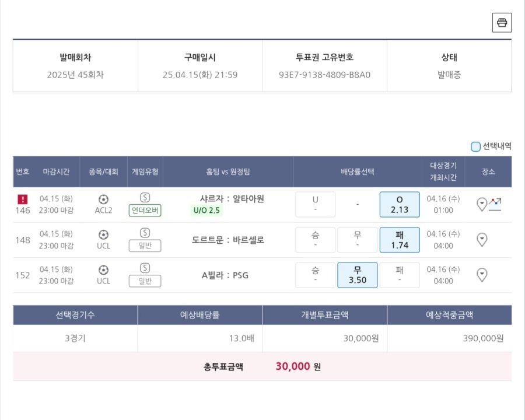Click the 언더오버 game type tag
The width and height of the screenshot is (525, 420).
pyautogui.click(x=145, y=211)
